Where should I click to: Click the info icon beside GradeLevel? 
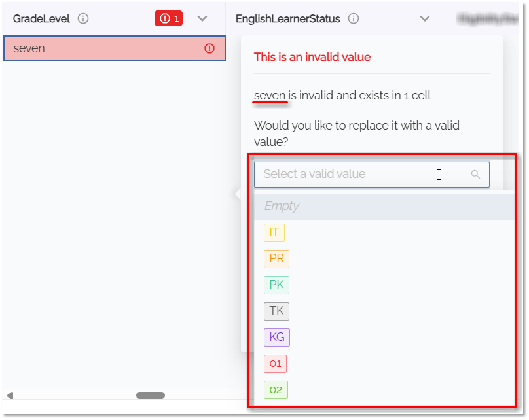[x=83, y=18]
